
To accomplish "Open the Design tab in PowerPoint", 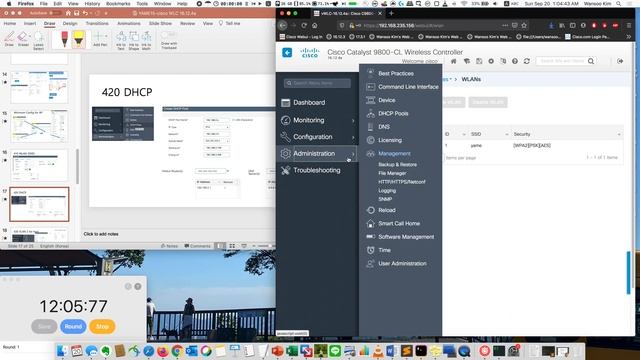I will [x=70, y=24].
